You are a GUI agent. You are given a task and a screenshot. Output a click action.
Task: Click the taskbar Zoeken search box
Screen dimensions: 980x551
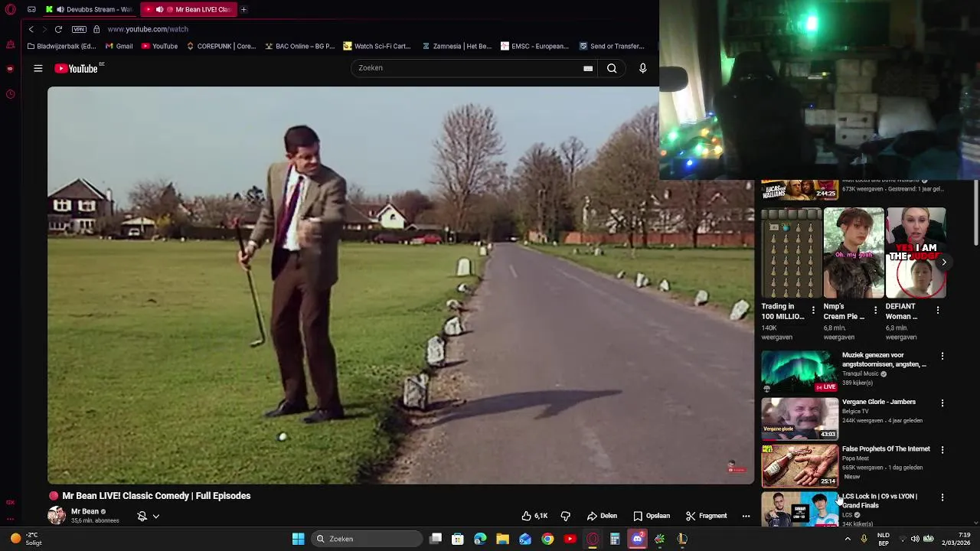coord(367,539)
